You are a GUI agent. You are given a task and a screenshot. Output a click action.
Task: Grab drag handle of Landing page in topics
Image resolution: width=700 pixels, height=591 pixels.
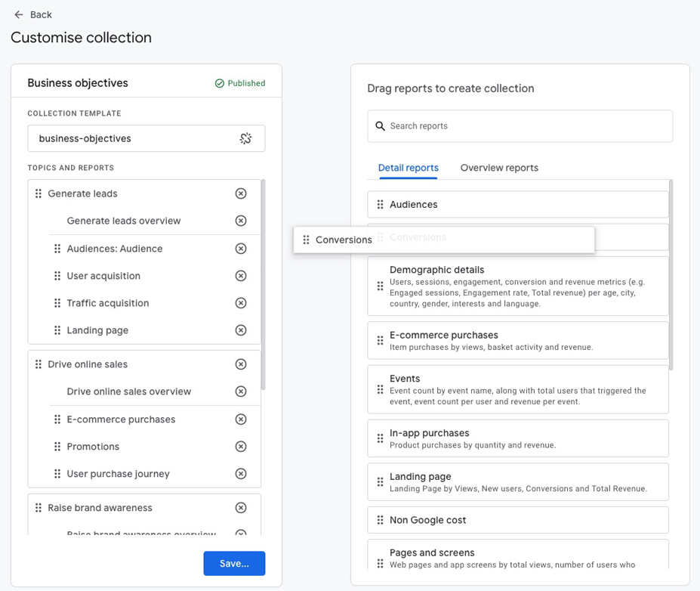pos(57,330)
